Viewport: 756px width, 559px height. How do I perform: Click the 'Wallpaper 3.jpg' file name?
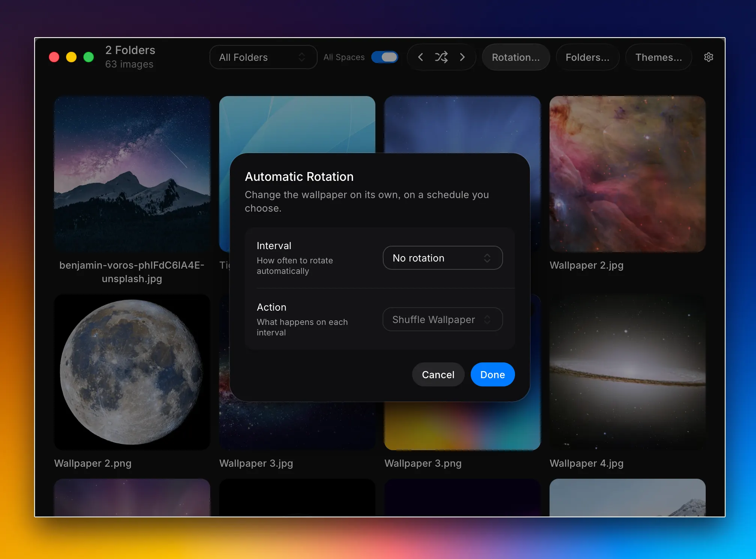(256, 463)
